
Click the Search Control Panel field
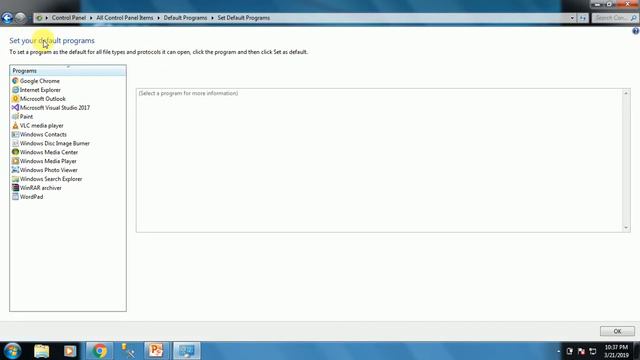pyautogui.click(x=615, y=18)
